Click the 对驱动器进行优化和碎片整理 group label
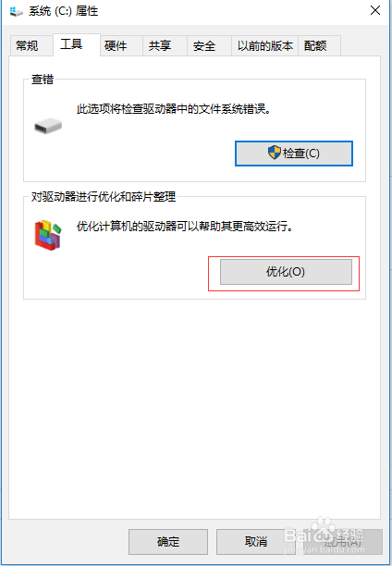Screen dimensions: 392x566 [104, 197]
